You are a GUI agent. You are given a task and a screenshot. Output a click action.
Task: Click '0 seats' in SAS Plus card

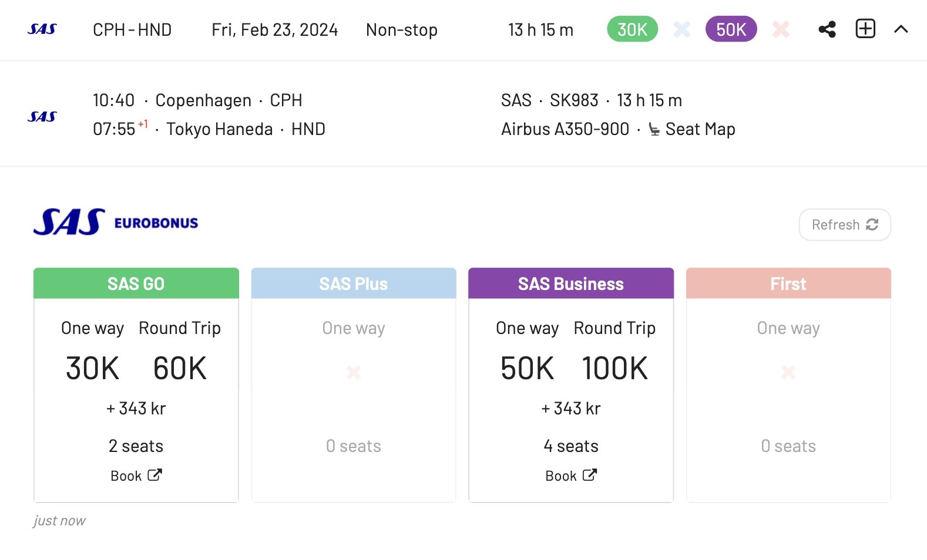click(x=354, y=446)
